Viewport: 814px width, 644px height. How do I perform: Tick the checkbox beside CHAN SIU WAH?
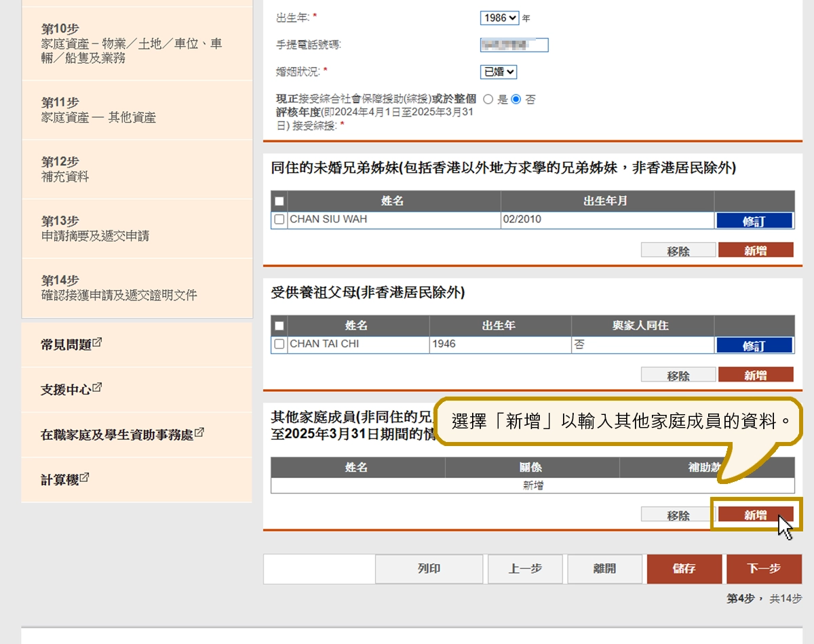point(279,220)
